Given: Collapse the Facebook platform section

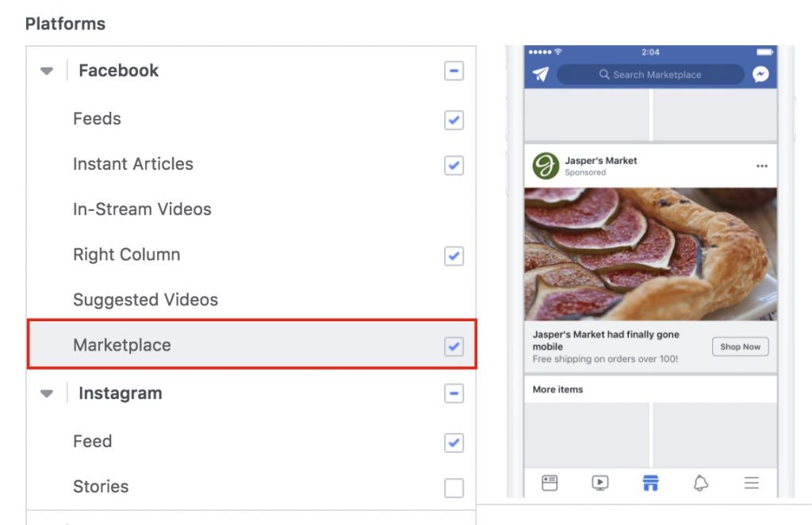Looking at the screenshot, I should coord(47,71).
